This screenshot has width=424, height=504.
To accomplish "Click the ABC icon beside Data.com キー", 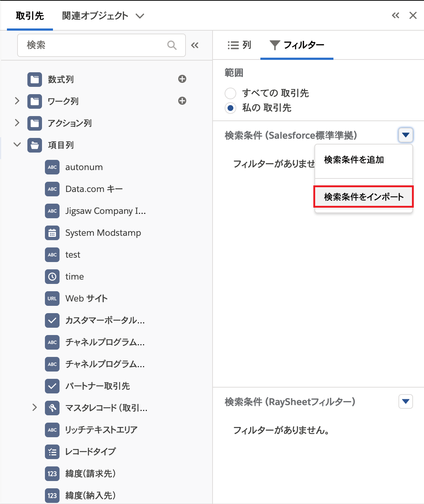I will pos(52,189).
